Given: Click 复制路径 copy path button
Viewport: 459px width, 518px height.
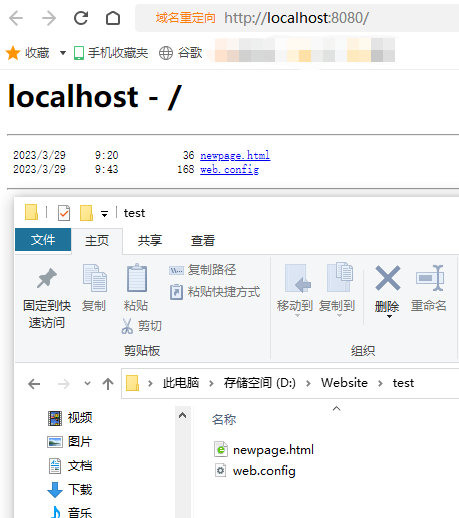Looking at the screenshot, I should click(x=203, y=270).
